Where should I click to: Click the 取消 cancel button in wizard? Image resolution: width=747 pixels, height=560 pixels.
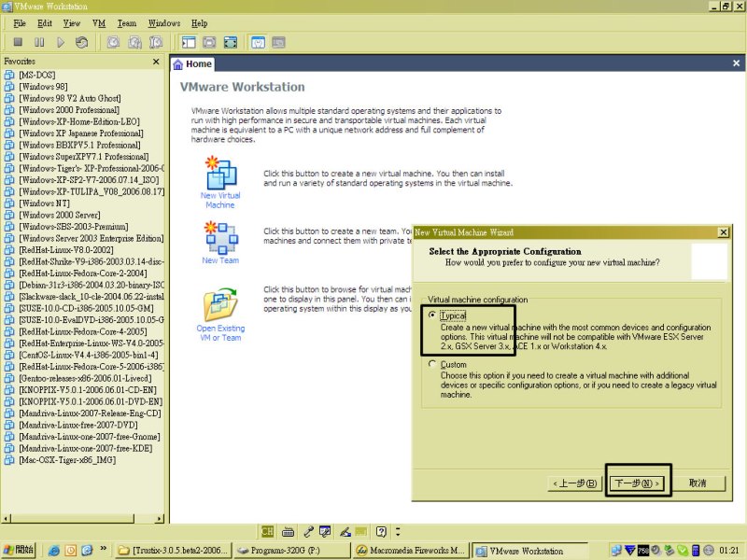(698, 483)
